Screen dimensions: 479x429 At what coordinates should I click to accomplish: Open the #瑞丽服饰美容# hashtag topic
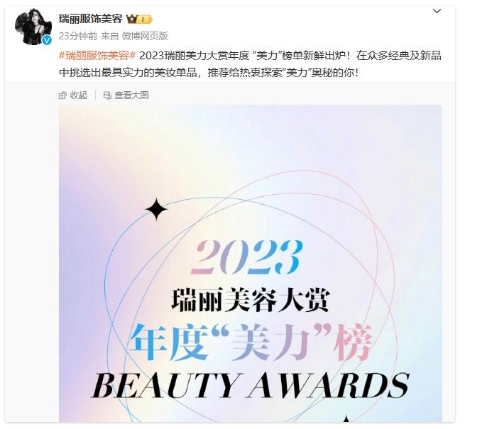click(97, 56)
